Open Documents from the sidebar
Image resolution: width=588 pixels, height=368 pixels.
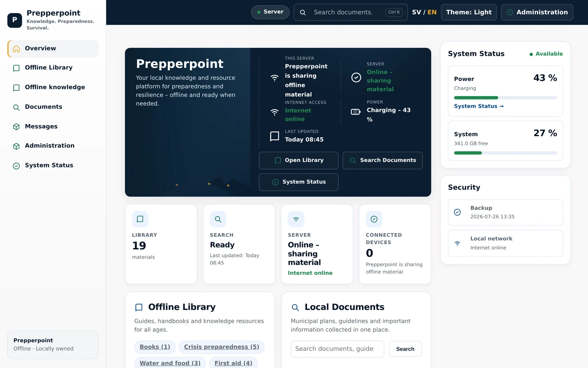[53, 107]
